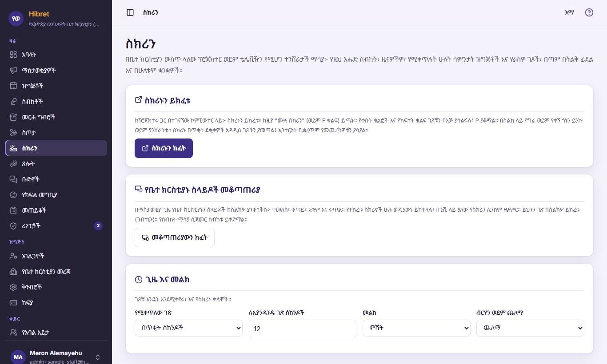
Task: Click the calendar icon for ዝግጅቶች
Action: tap(13, 86)
